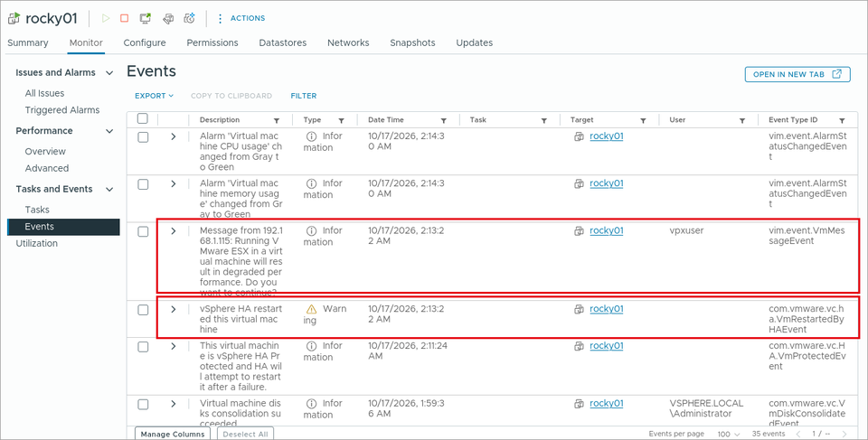
Task: Collapse the Performance section
Action: coord(109,131)
